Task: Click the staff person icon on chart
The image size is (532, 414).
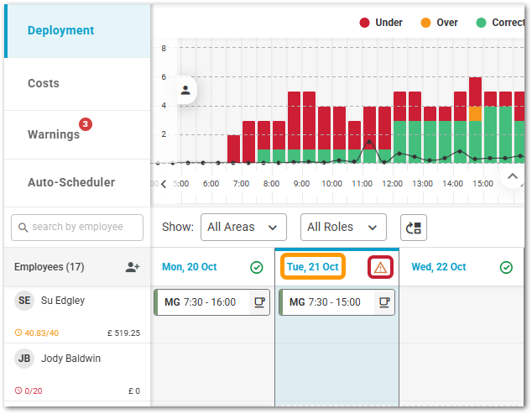Action: 185,90
